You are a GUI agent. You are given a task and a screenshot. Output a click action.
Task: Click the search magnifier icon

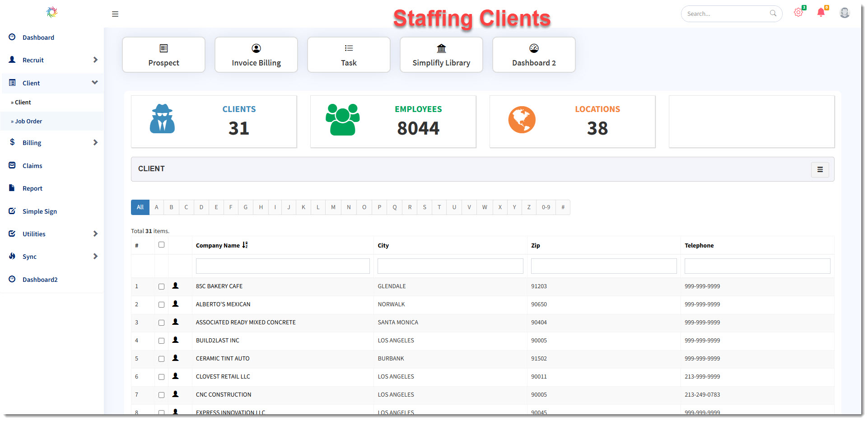773,14
